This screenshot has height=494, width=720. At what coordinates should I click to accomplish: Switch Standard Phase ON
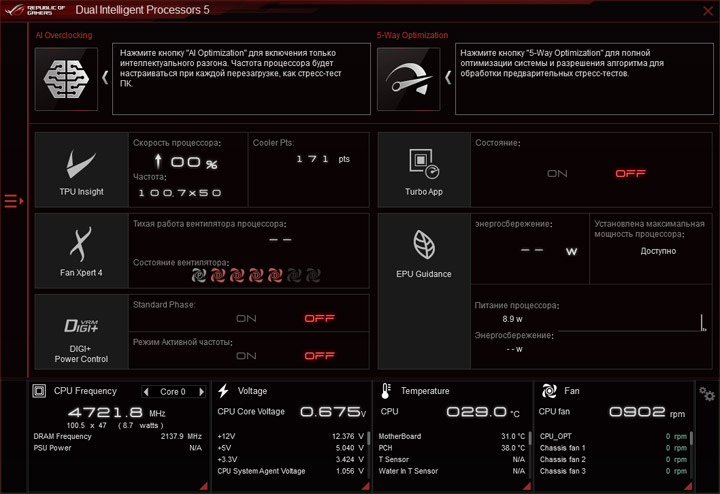click(246, 319)
